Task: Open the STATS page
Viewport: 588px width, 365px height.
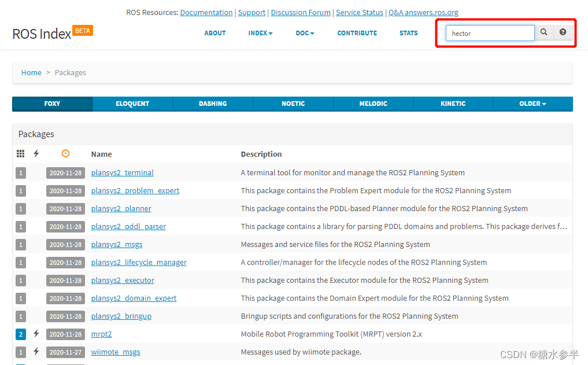Action: [408, 33]
